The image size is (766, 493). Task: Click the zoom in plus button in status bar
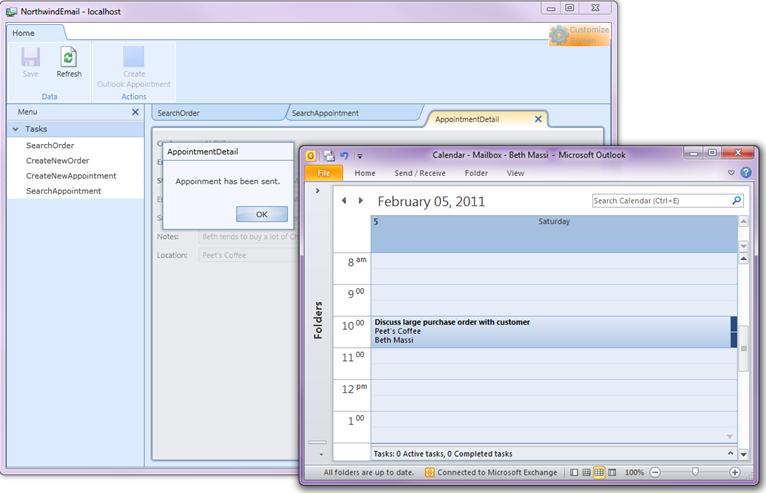point(735,472)
